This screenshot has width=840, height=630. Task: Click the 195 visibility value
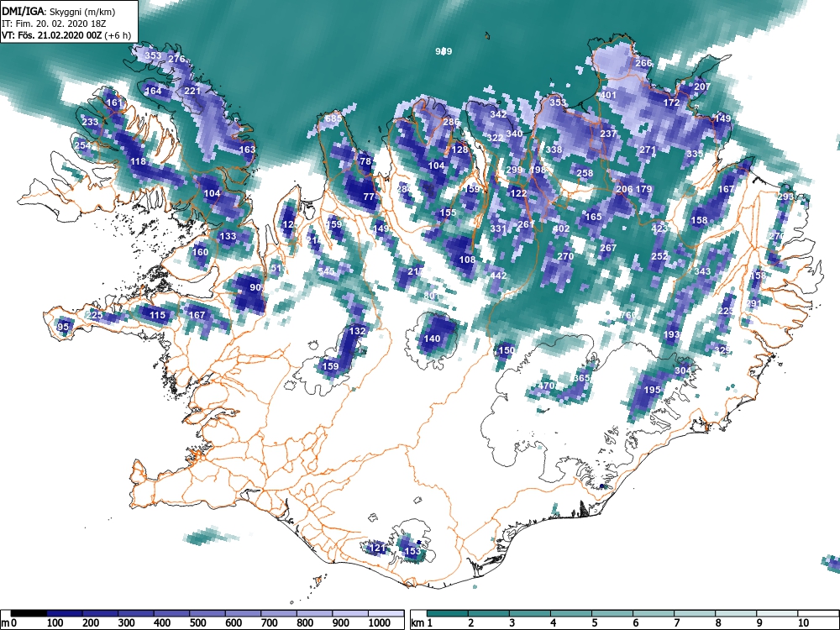pyautogui.click(x=652, y=390)
